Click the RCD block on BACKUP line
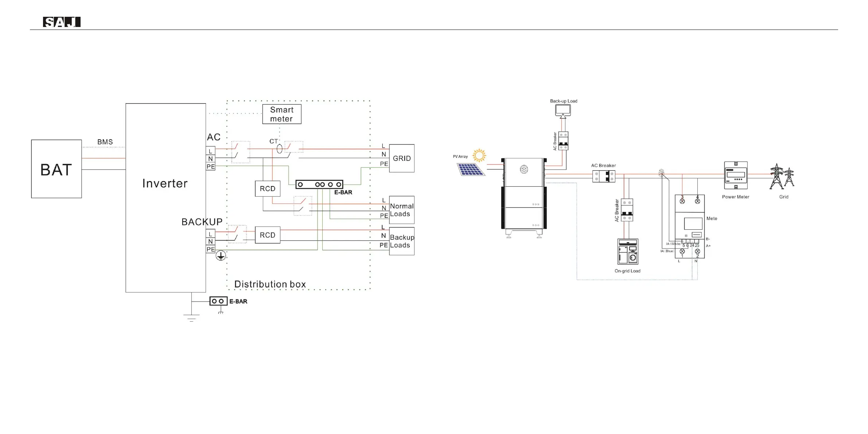Viewport: 868px width, 434px height. pos(268,235)
